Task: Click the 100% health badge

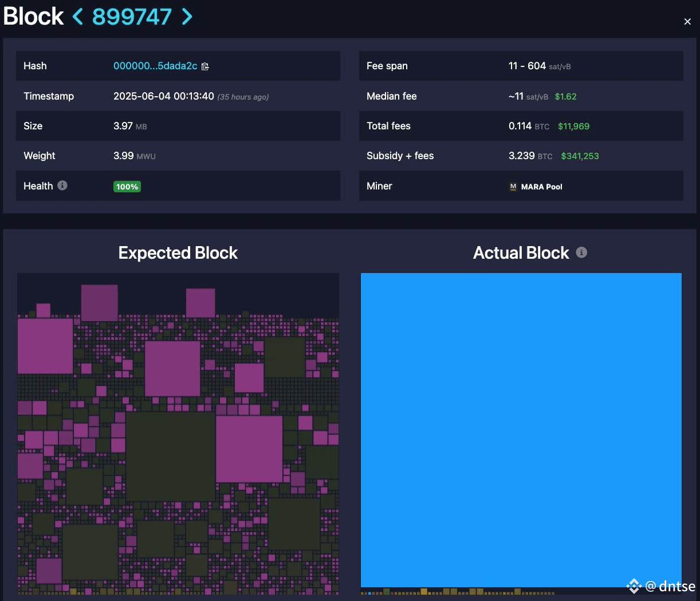Action: [127, 187]
